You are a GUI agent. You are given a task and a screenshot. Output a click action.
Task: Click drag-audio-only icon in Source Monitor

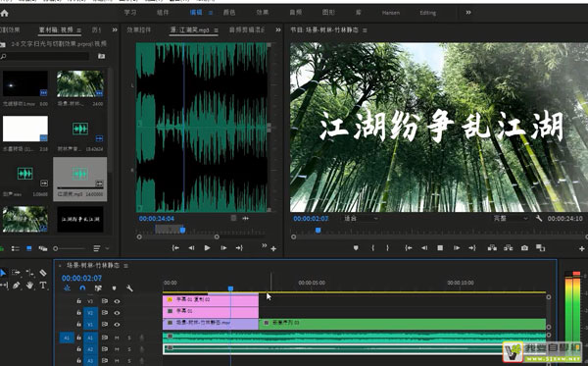coord(245,218)
